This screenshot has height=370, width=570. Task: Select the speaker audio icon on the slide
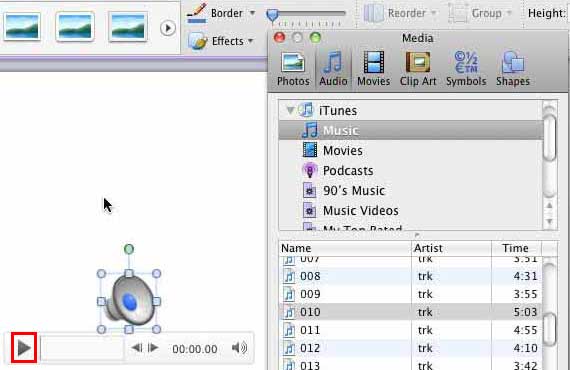point(129,301)
